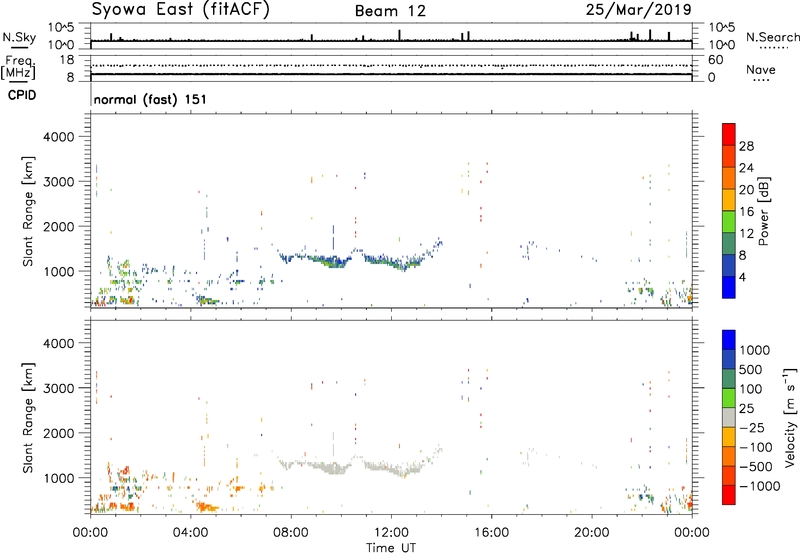Click the '08:00' time axis label
This screenshot has width=800, height=554.
tap(291, 533)
